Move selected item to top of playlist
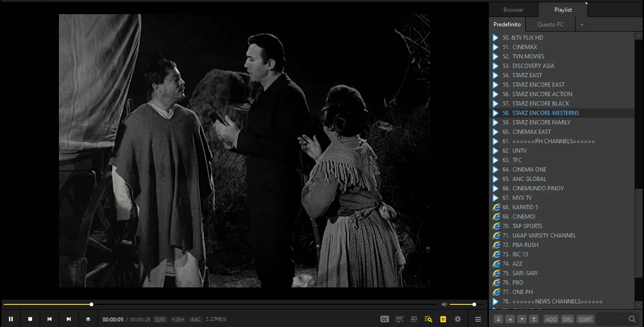The image size is (644, 327). click(x=498, y=319)
